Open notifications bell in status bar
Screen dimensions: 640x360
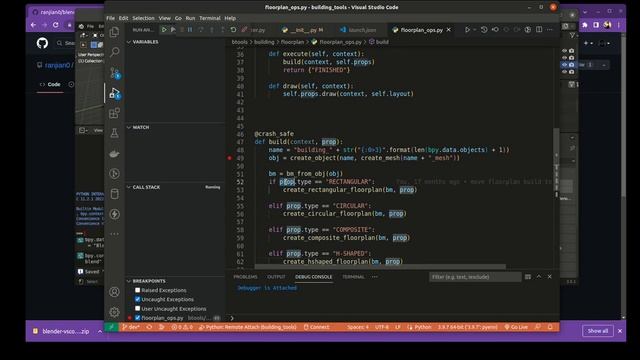(550, 327)
